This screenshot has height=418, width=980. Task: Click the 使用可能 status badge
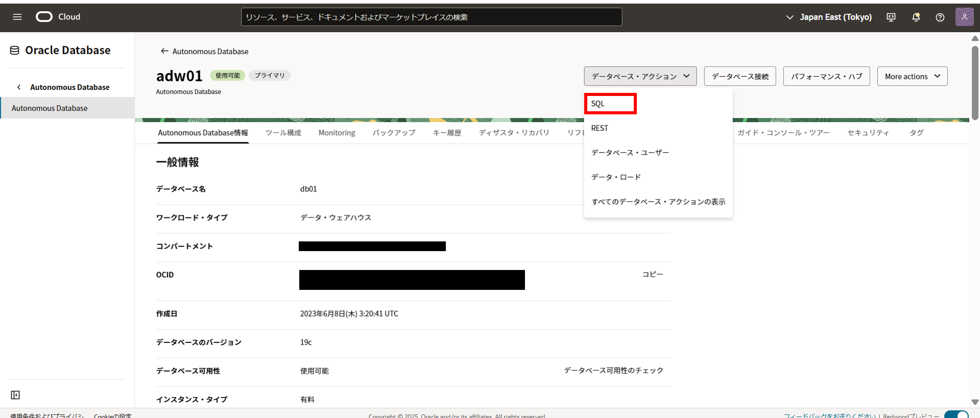click(x=228, y=76)
